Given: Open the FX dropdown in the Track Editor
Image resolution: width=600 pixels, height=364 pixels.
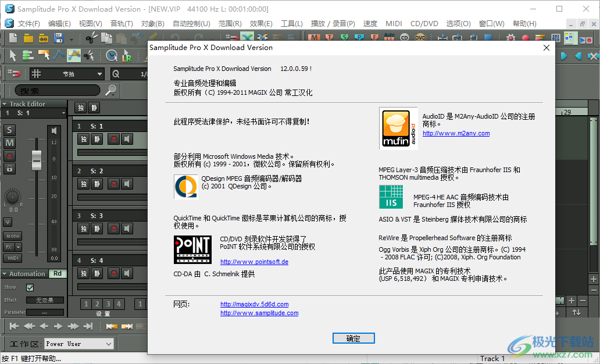Looking at the screenshot, I should (x=18, y=247).
